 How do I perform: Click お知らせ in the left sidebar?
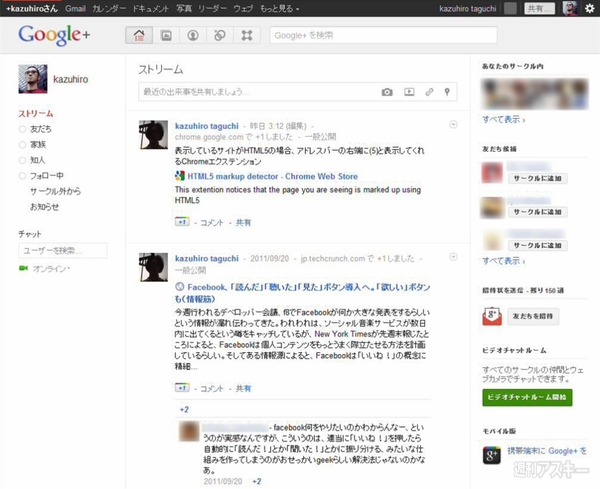tap(44, 207)
